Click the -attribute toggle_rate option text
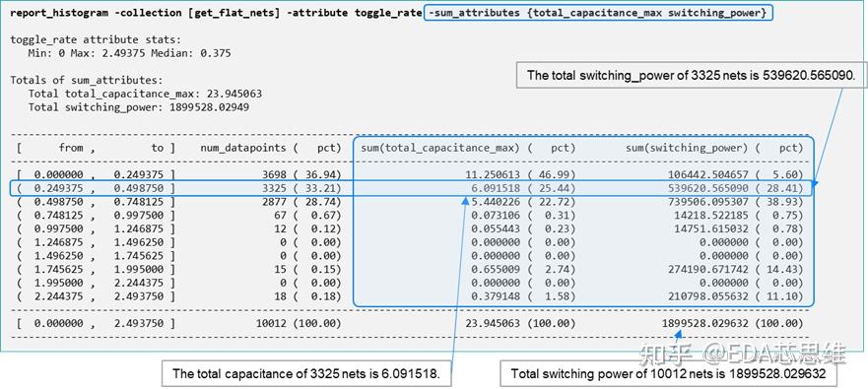 (x=355, y=13)
